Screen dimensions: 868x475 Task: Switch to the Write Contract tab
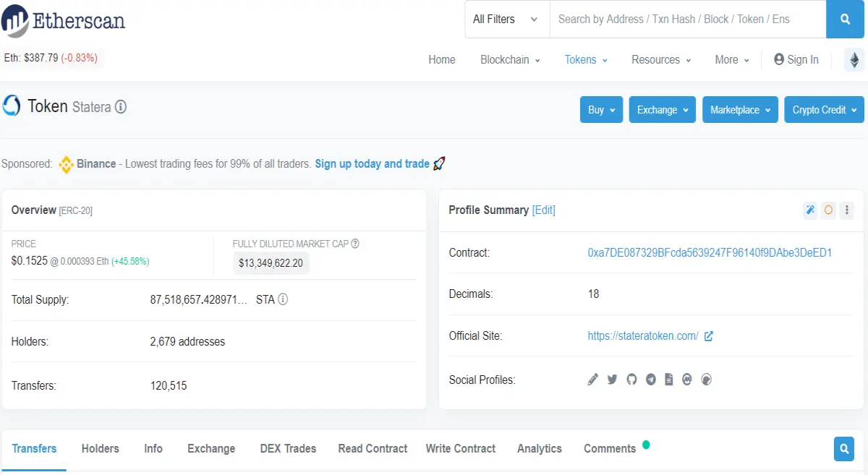(x=461, y=449)
